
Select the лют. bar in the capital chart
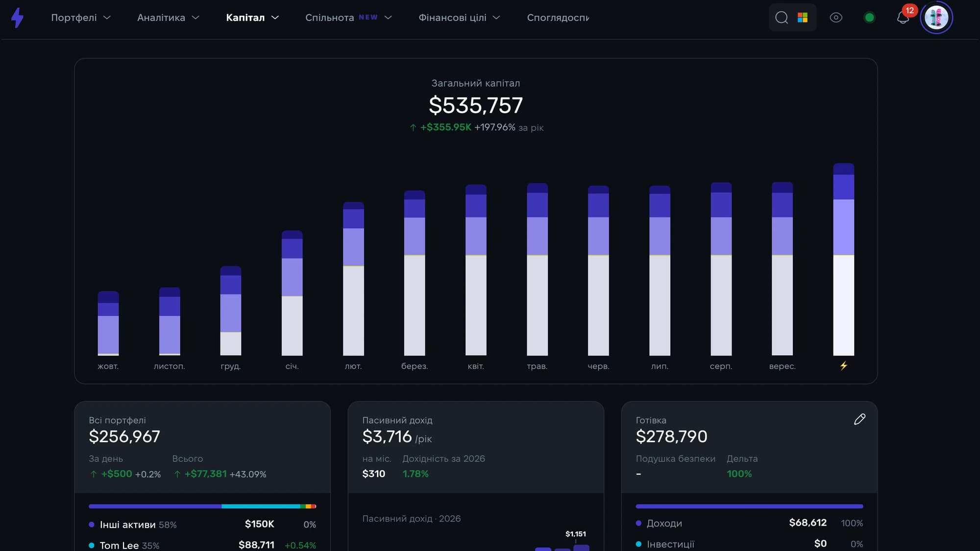point(353,279)
